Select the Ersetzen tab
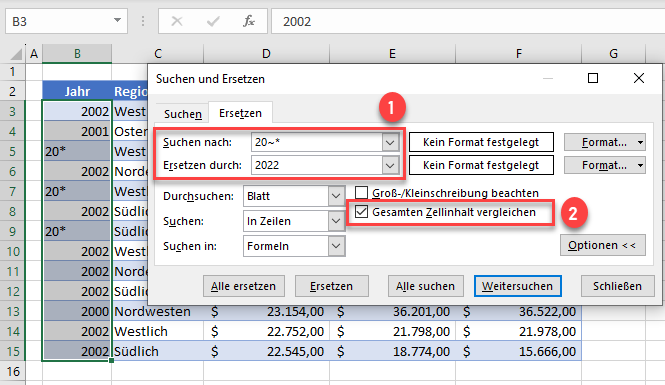Viewport: 665px width, 385px height. pyautogui.click(x=240, y=113)
